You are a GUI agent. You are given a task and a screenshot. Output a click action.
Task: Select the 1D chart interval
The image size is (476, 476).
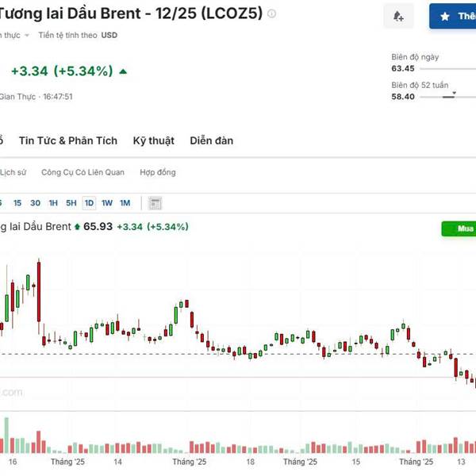tap(89, 203)
